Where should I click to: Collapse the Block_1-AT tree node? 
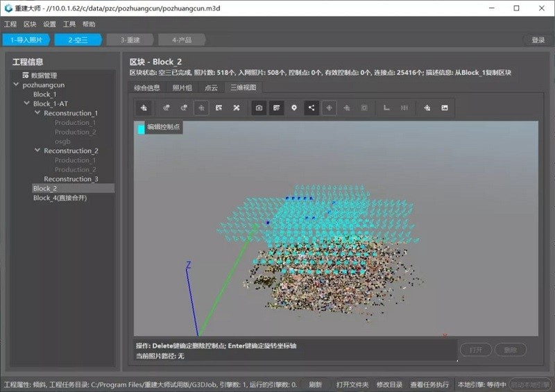(x=27, y=103)
